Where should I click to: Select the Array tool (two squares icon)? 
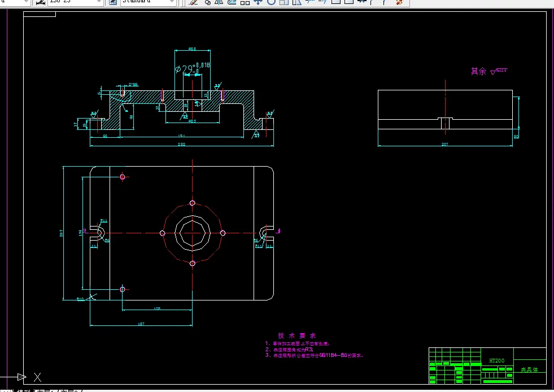click(245, 2)
